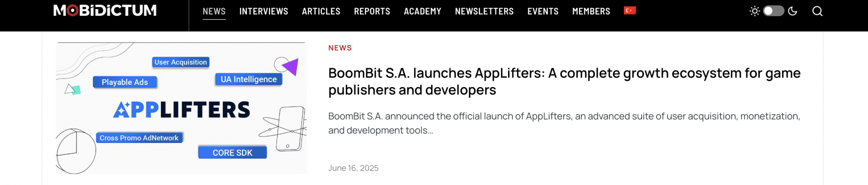Click the red NEWS category label
This screenshot has width=868, height=185.
(x=340, y=48)
